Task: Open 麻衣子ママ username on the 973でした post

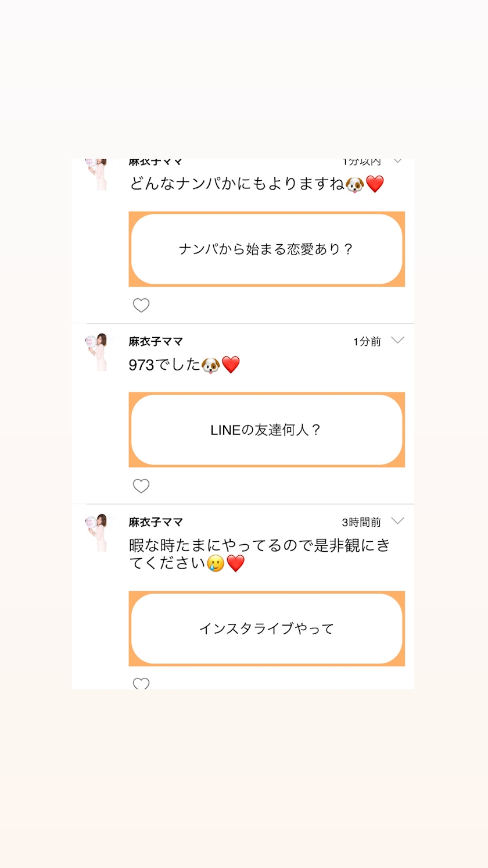Action: [x=156, y=341]
